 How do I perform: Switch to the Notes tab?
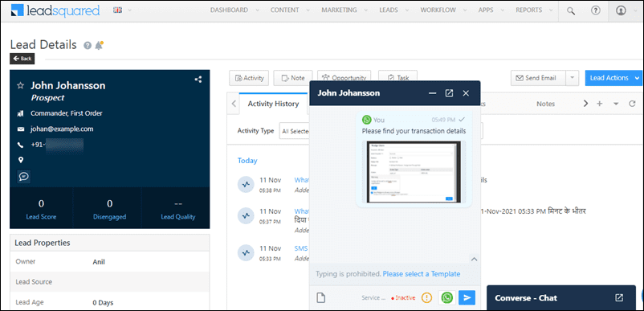[x=545, y=104]
